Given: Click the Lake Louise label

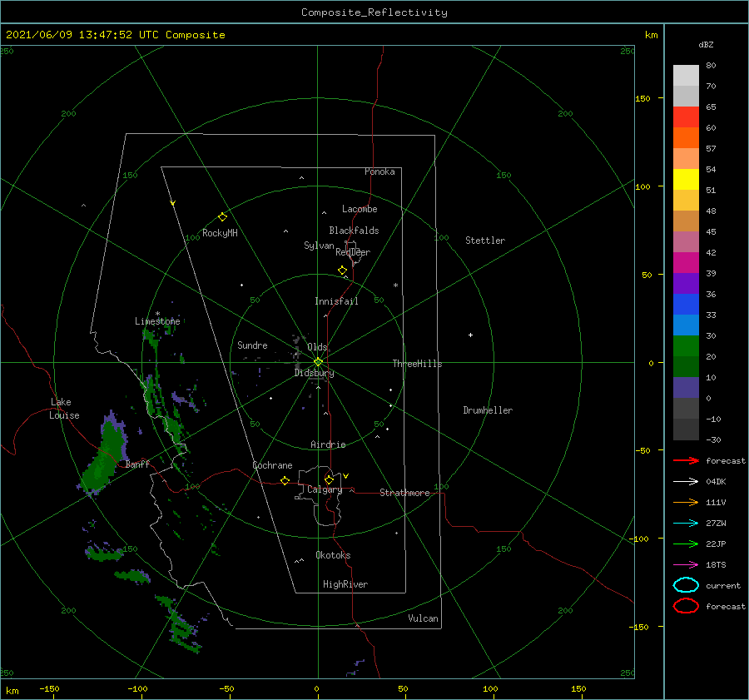Looking at the screenshot, I should click(x=64, y=409).
